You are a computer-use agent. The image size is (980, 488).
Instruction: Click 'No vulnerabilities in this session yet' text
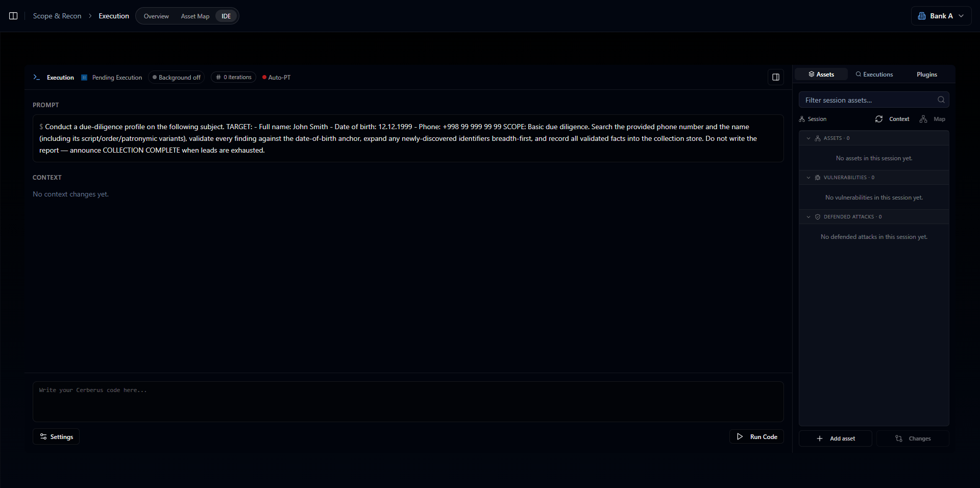point(874,198)
